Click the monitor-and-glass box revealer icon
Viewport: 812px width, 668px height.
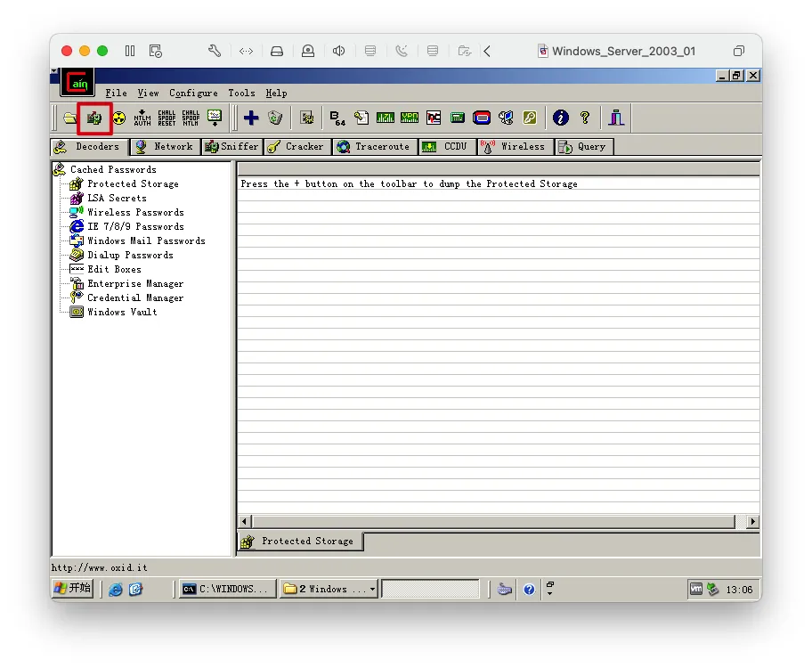506,118
